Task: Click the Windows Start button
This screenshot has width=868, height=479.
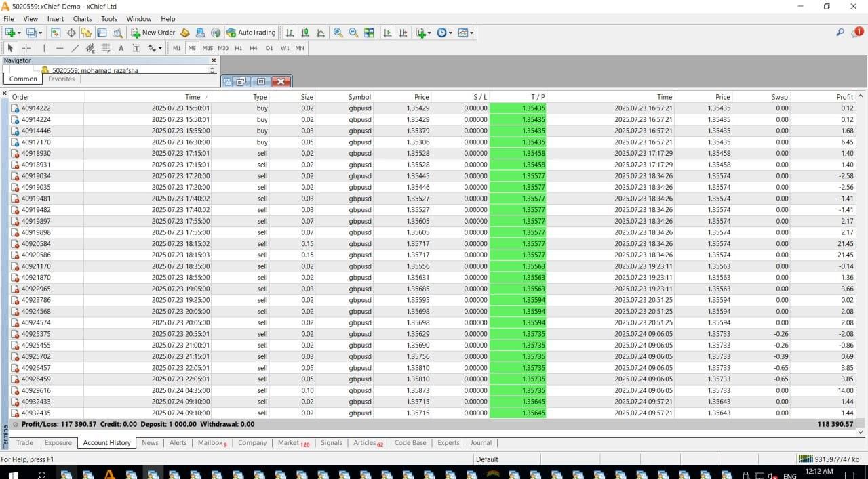Action: tap(13, 474)
